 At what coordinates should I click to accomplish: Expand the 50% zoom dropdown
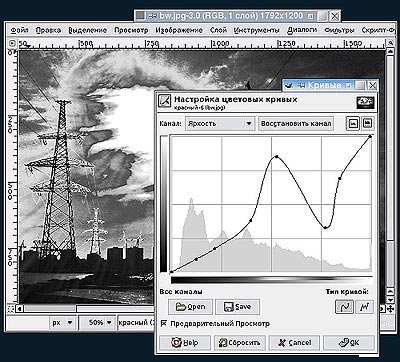coord(97,323)
